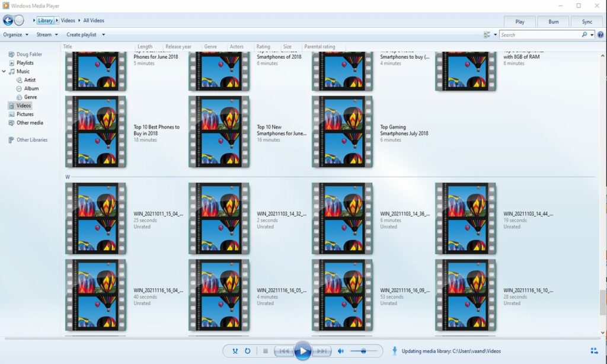Open search options dropdown arrow
The image size is (607, 364).
click(592, 35)
